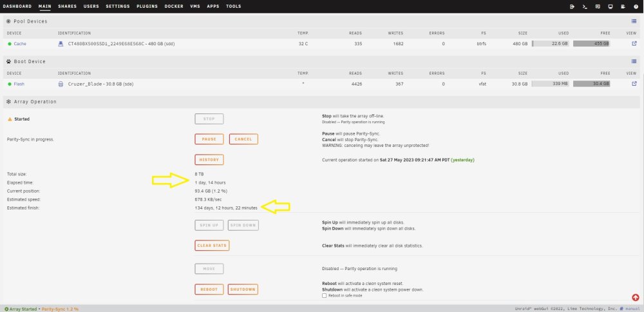Open the Apps menu item
Screen dimensions: 644x312
click(213, 6)
